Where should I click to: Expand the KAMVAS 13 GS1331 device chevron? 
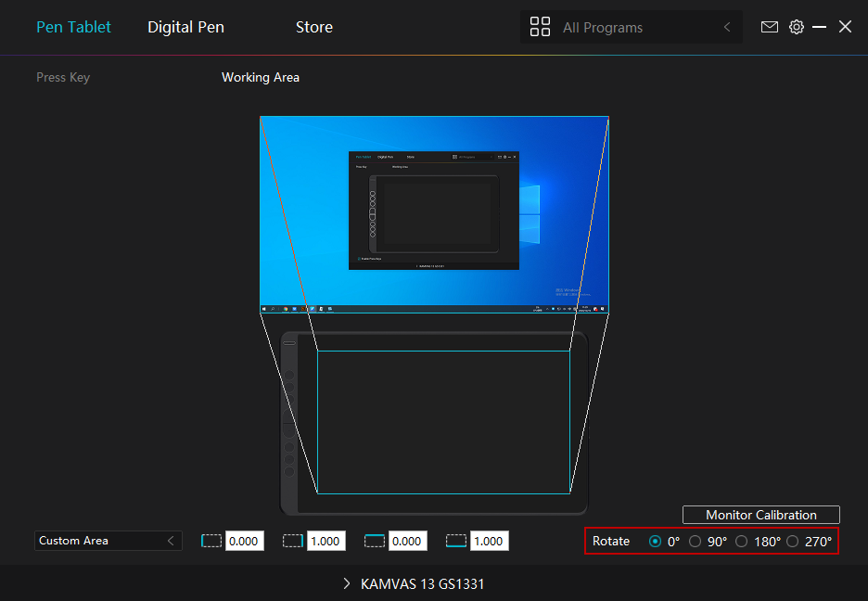pos(347,583)
